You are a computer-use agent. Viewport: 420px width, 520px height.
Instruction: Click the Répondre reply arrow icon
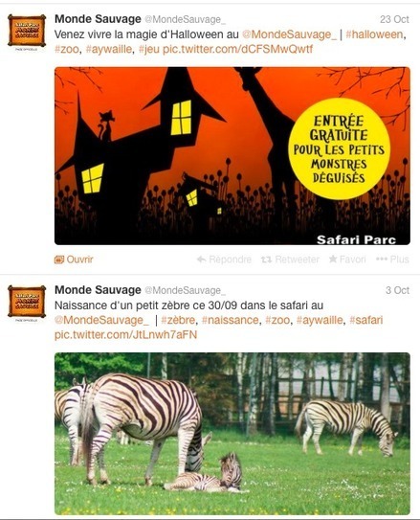[201, 260]
